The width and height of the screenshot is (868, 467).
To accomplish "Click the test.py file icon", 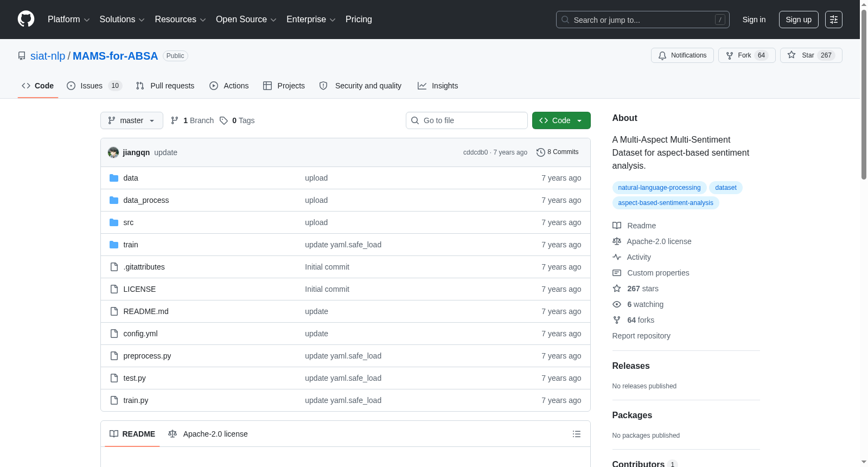I will coord(114,378).
